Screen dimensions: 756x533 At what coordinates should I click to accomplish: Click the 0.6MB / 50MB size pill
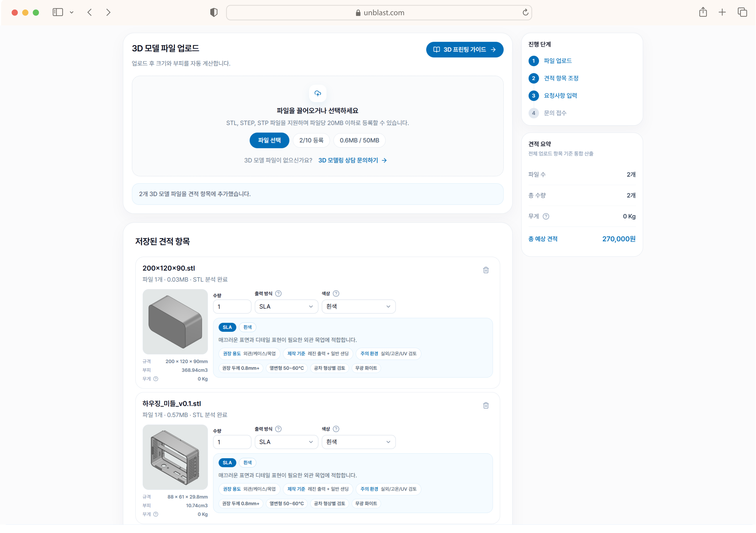click(359, 140)
